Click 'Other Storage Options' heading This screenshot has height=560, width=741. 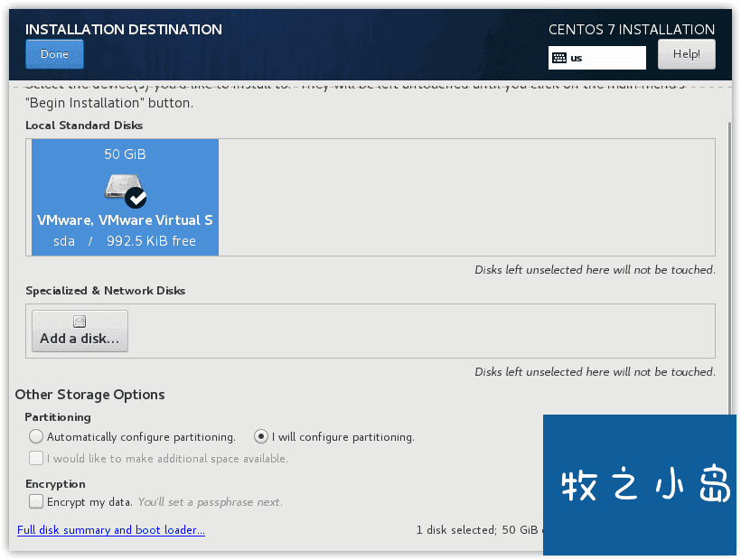pos(89,395)
